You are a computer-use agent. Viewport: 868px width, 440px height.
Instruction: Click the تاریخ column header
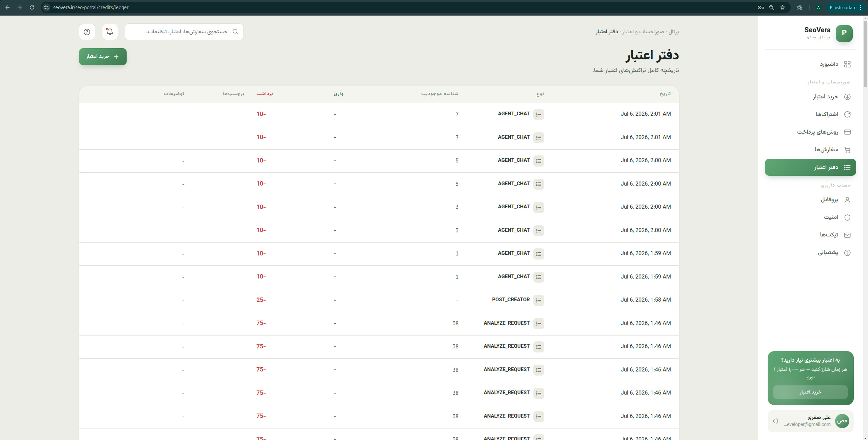[665, 94]
